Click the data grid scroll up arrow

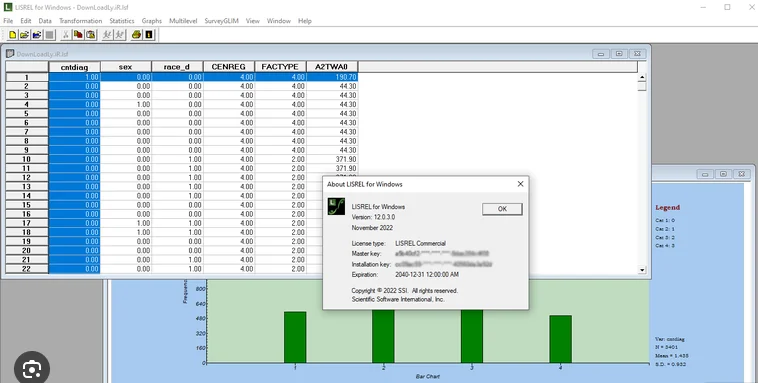(642, 77)
